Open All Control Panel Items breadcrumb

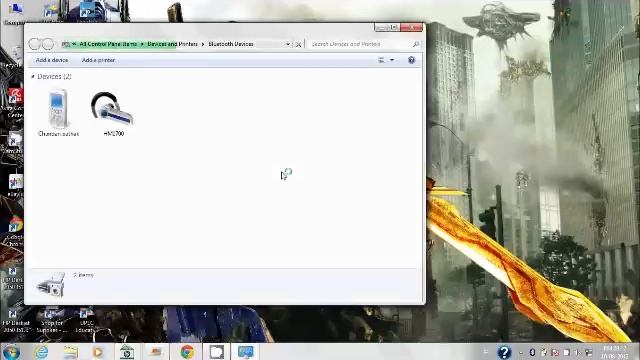(x=108, y=44)
